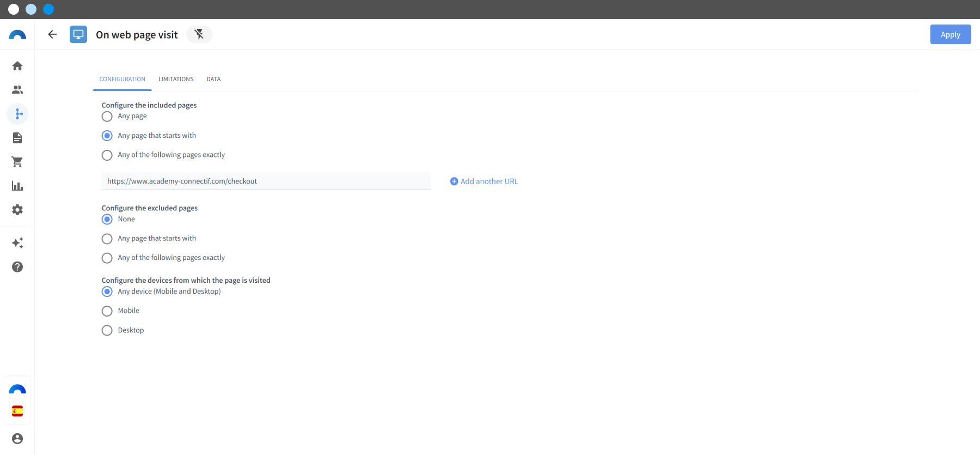Open the Content document icon
Viewport: 980px width, 455px height.
(17, 138)
